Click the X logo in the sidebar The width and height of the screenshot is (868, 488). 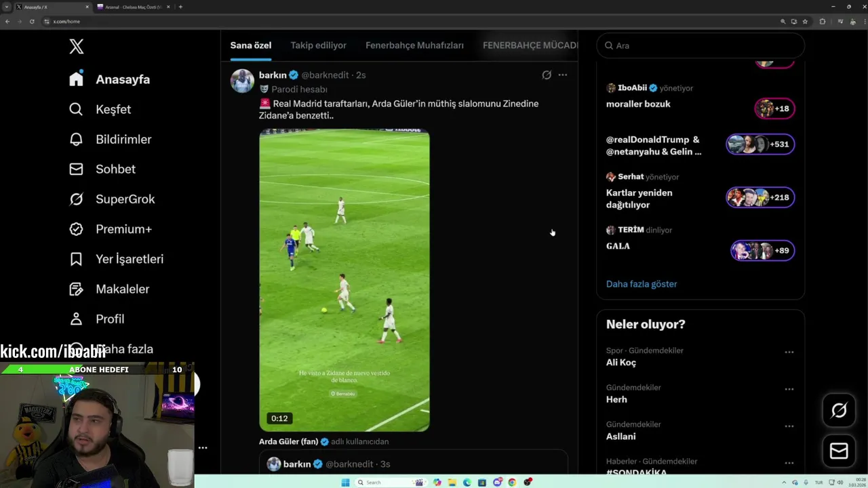tap(77, 46)
